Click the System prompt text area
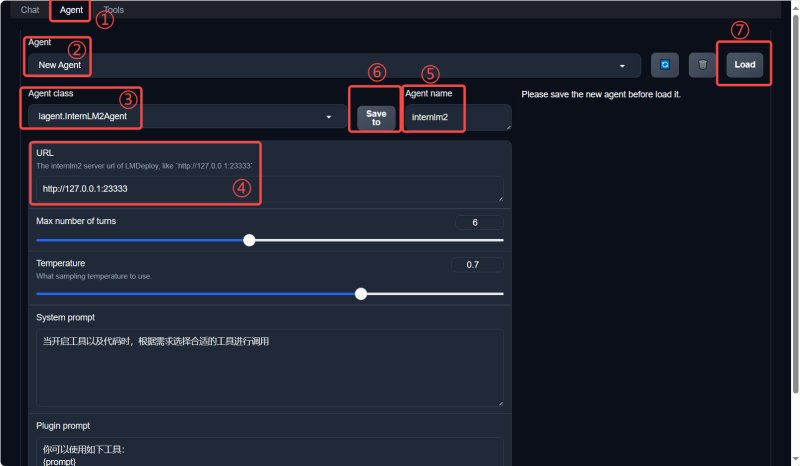800x466 pixels. 269,368
